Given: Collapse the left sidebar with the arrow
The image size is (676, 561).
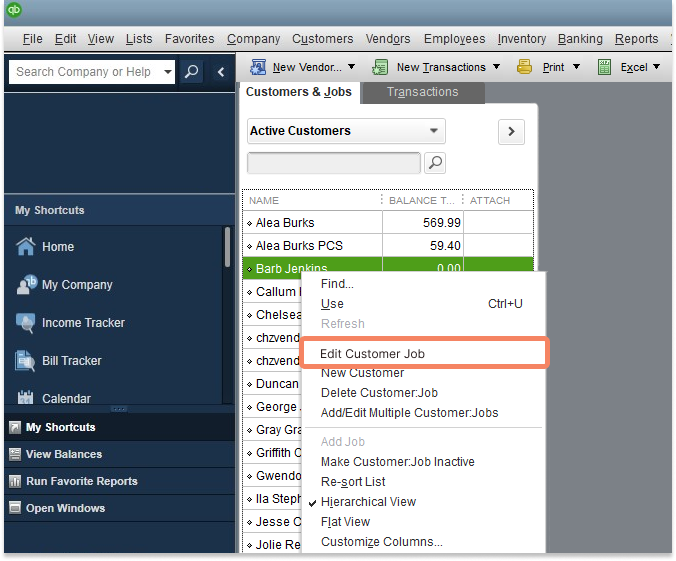Looking at the screenshot, I should click(x=221, y=72).
